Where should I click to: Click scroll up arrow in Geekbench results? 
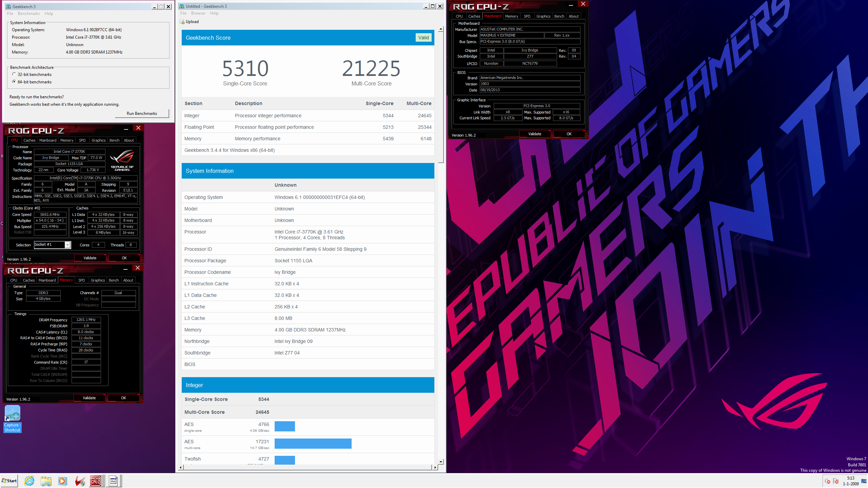pos(441,29)
